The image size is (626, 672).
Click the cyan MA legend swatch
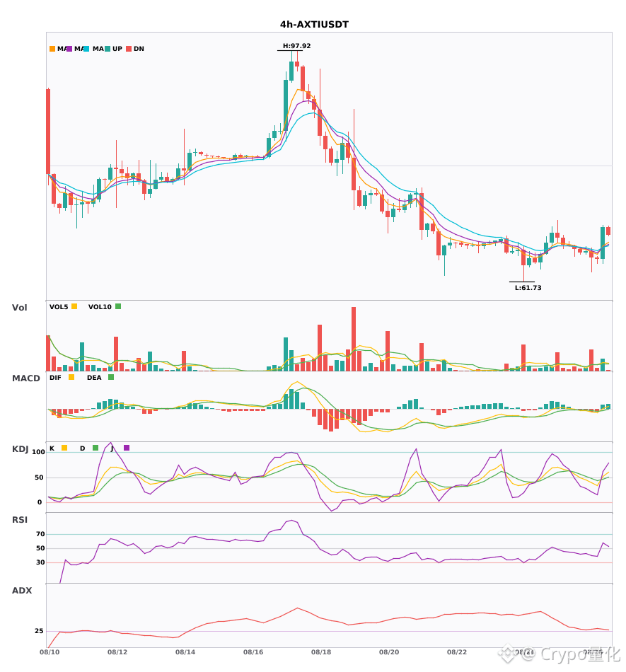[86, 49]
